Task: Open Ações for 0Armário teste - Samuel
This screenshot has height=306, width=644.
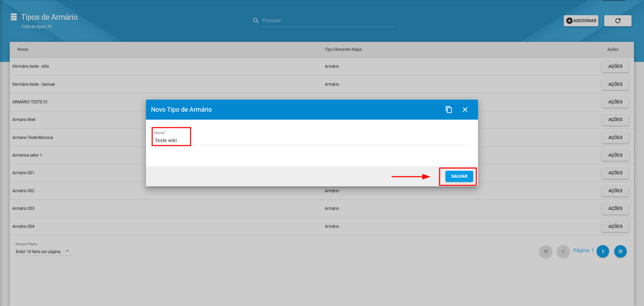Action: [615, 84]
